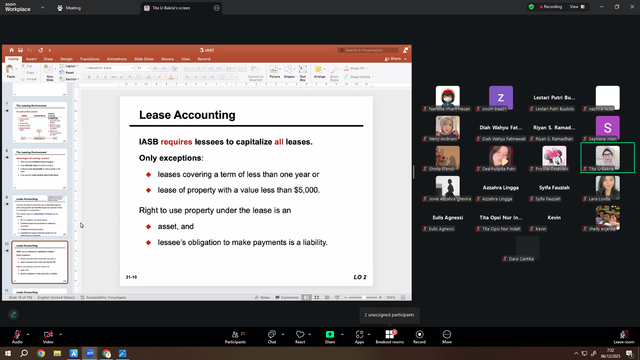Screen dimensions: 640x360
Task: Open Chrome from Windows taskbar
Action: (41, 353)
